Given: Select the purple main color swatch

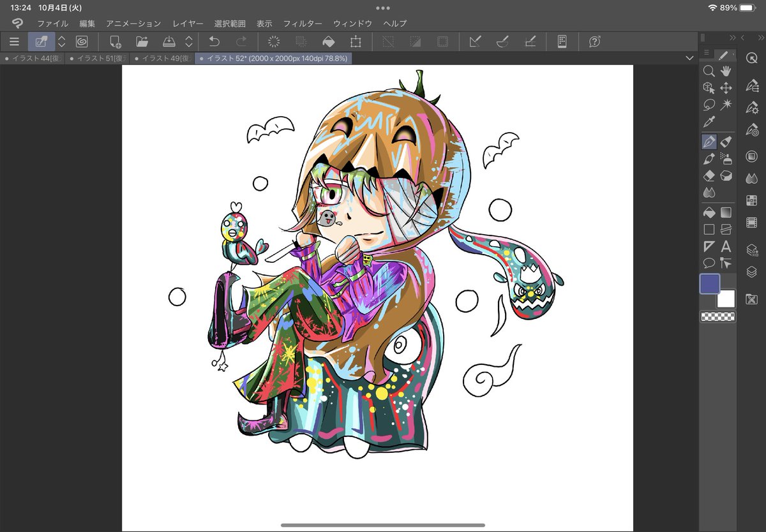Looking at the screenshot, I should point(710,283).
